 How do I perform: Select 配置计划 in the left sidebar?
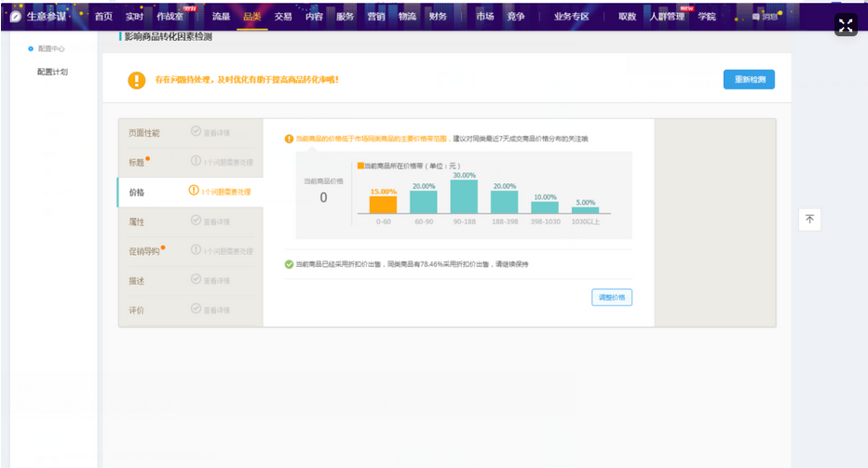[52, 72]
